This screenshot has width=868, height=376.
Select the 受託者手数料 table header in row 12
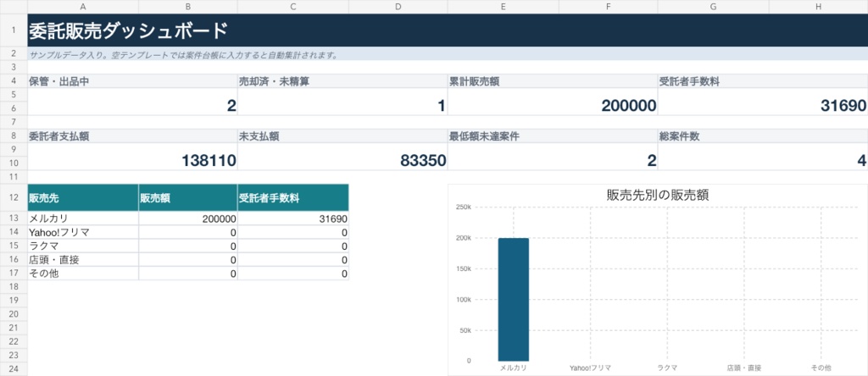click(293, 197)
